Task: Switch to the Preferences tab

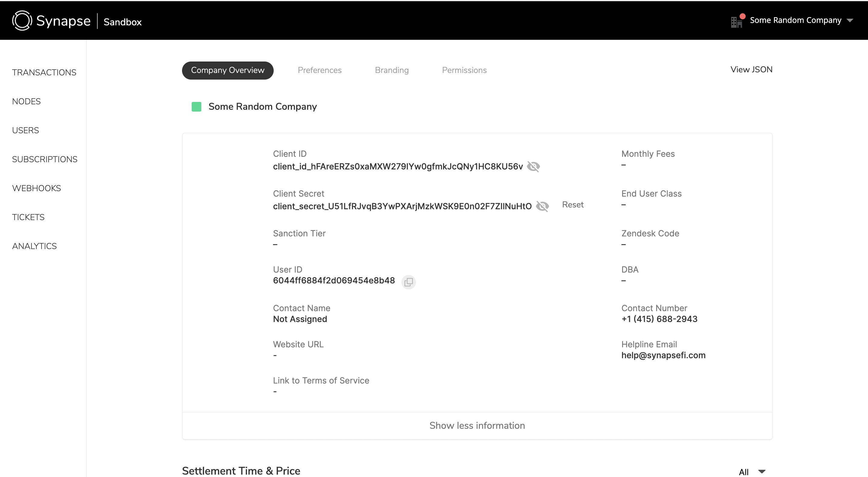Action: [319, 70]
